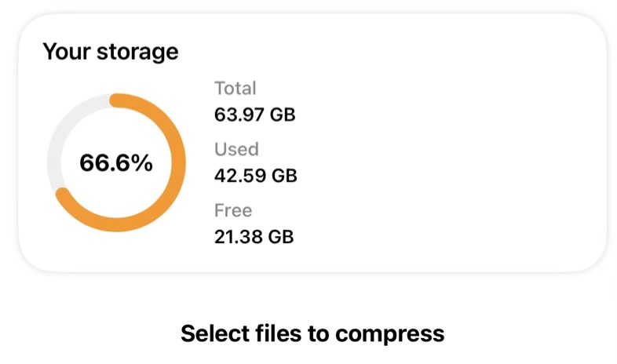Select the "Total" label
Image resolution: width=617 pixels, height=364 pixels.
(235, 89)
